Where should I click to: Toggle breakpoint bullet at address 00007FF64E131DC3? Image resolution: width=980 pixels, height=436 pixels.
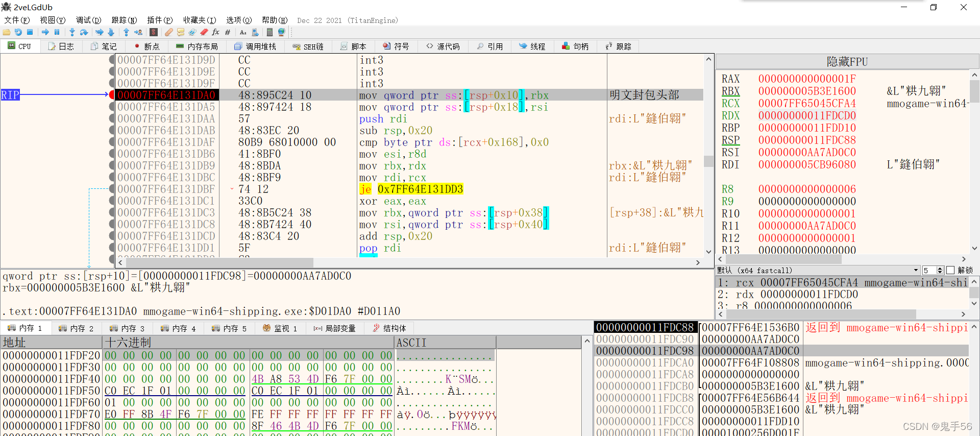point(112,212)
